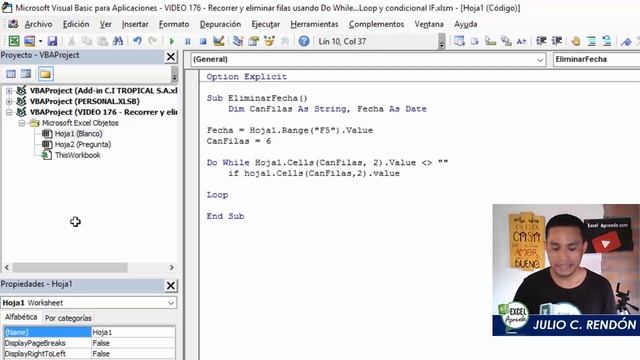Click the View Microsoft Excel icon
The image size is (640, 360).
(14, 41)
